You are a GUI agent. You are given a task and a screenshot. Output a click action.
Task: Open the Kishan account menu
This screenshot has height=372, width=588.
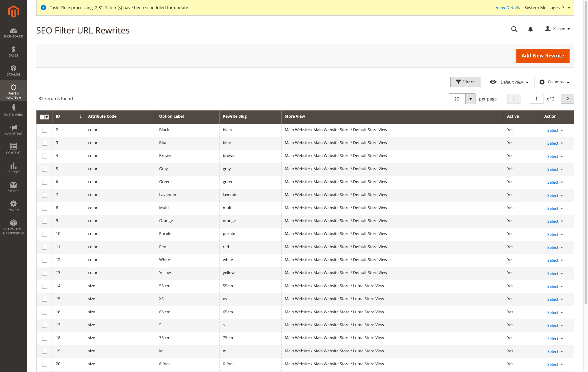click(x=557, y=29)
